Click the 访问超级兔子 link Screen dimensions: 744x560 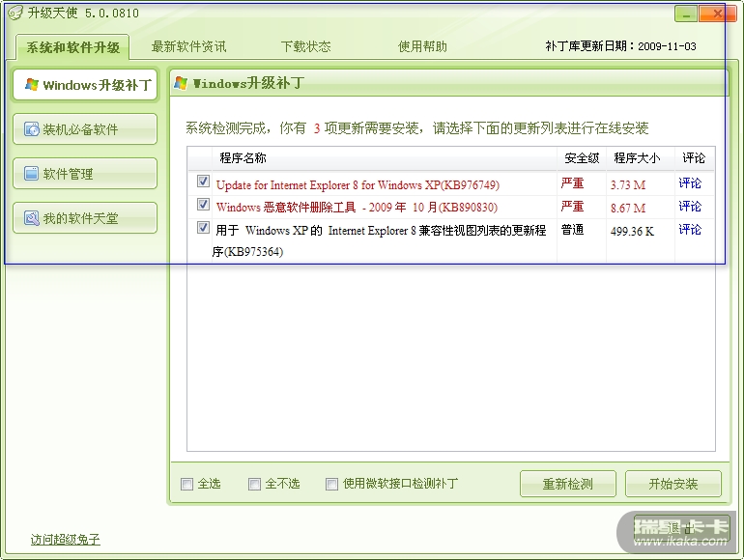click(66, 539)
